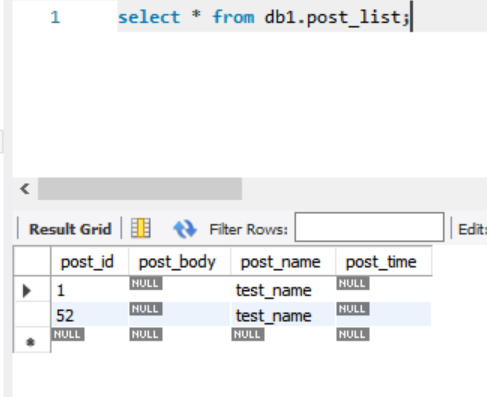Click the post_name column header
The width and height of the screenshot is (487, 397).
pos(283,261)
